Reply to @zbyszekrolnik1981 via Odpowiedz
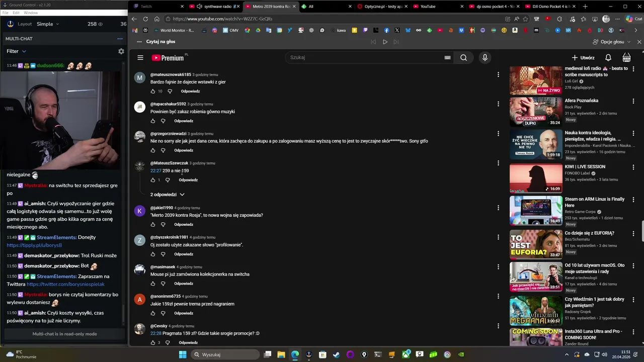Screen dimensions: 644x362 [x=184, y=254]
